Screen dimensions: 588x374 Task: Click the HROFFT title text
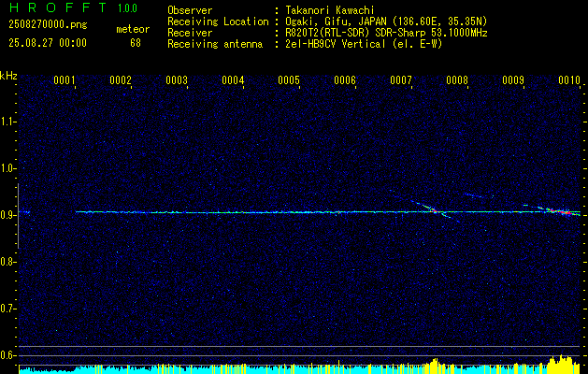58,7
